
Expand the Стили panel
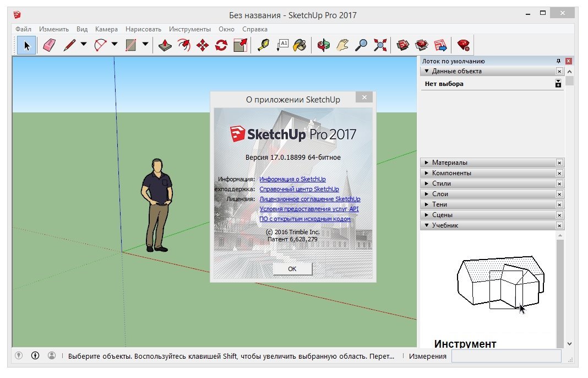click(x=426, y=183)
